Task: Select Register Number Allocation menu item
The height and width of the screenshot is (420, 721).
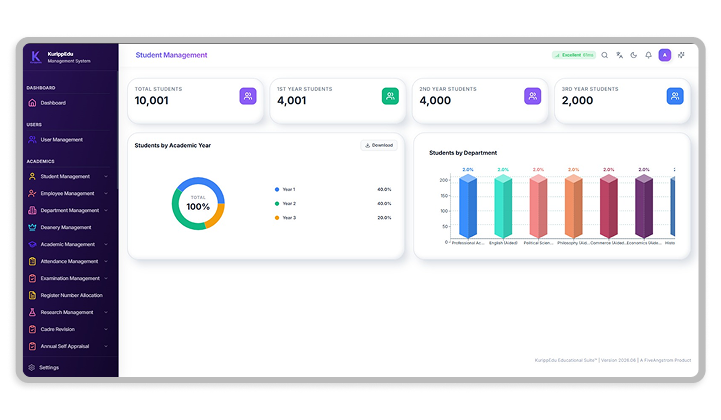Action: [69, 295]
